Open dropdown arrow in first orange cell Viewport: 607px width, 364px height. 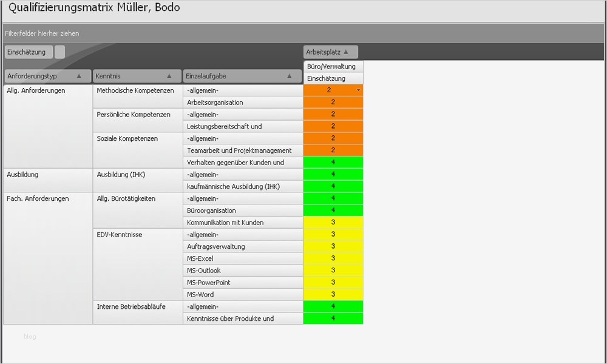coord(359,90)
